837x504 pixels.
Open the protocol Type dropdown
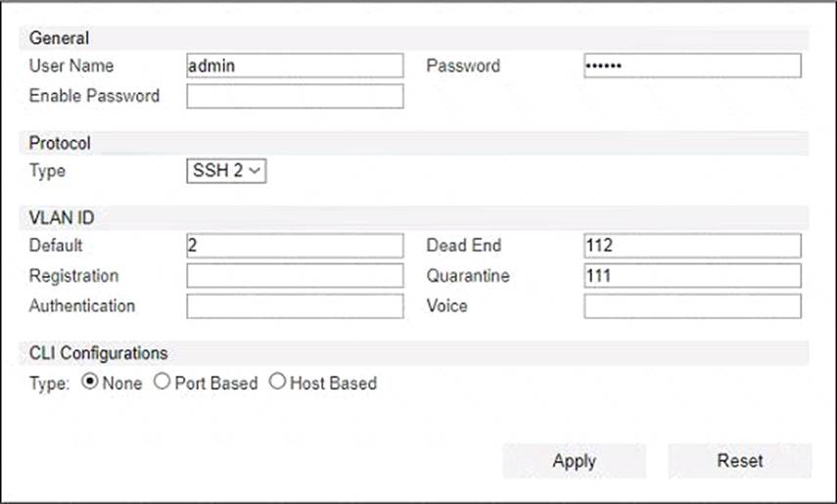(226, 171)
